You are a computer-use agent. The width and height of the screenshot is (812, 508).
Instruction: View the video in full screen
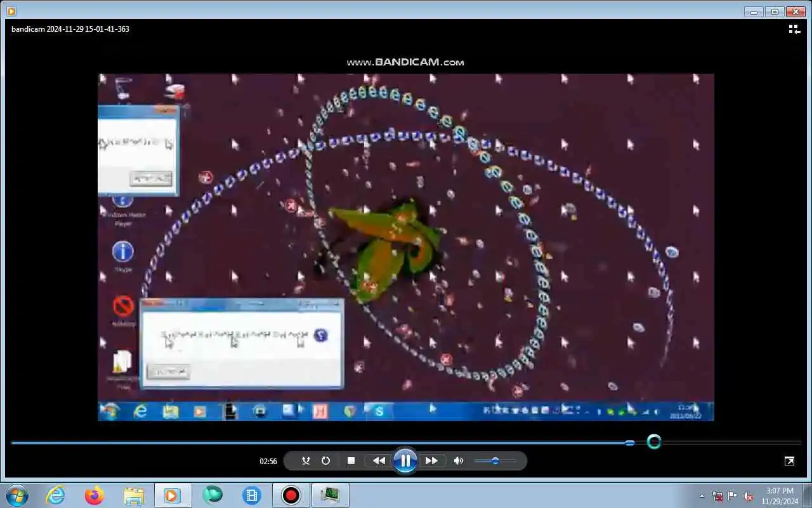pyautogui.click(x=789, y=462)
